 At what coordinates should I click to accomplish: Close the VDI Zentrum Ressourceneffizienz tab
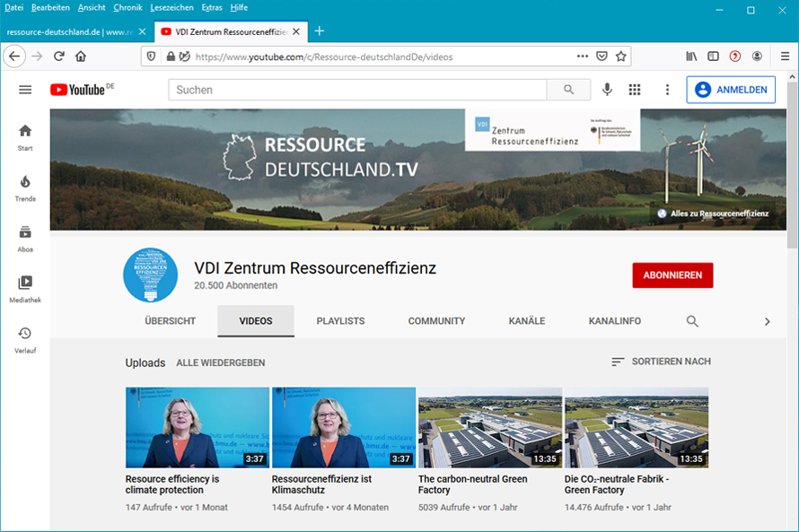296,31
